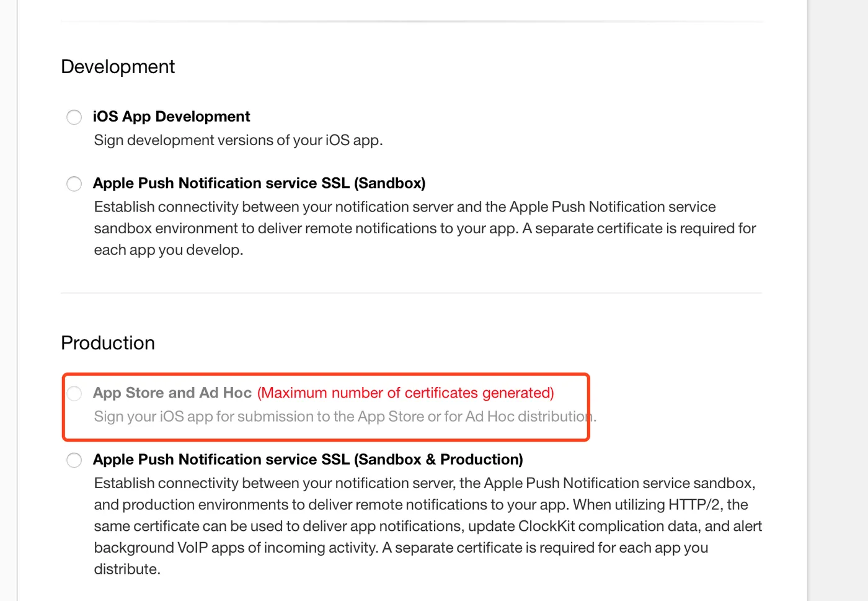Click the divider line above the Development heading
The width and height of the screenshot is (868, 601).
411,22
